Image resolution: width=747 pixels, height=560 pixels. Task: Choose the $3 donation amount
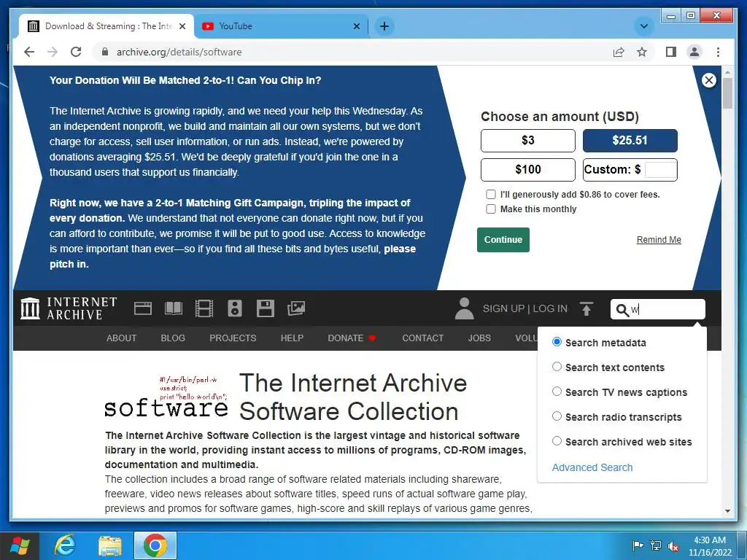tap(528, 141)
